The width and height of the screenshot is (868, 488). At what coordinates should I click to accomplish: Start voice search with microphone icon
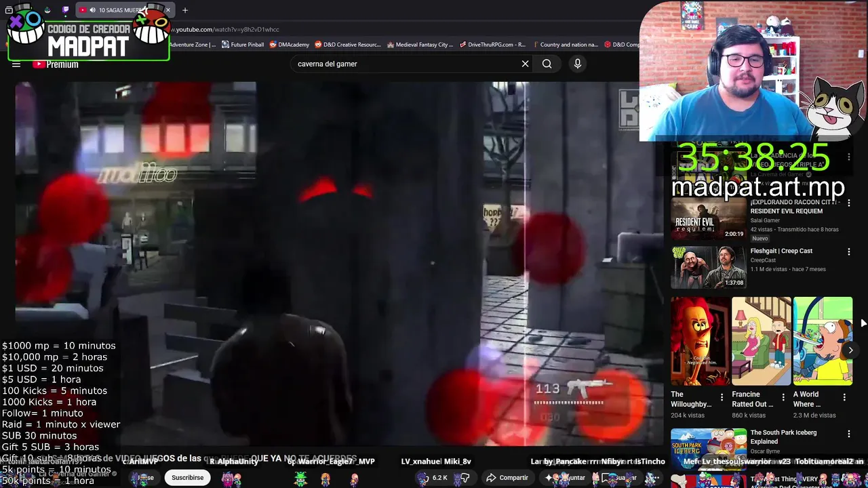[x=578, y=64]
